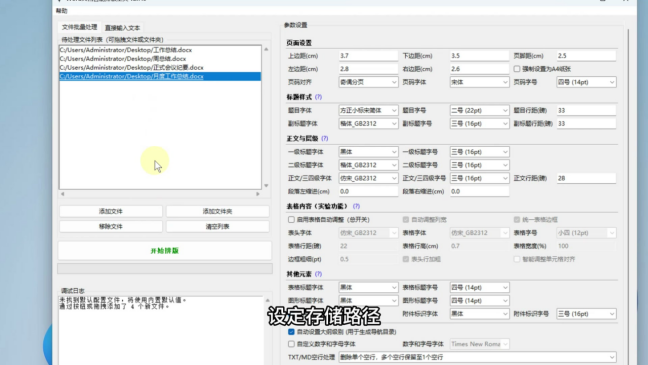Open the 副标题字号 dropdown
648x365 pixels.
pos(479,124)
